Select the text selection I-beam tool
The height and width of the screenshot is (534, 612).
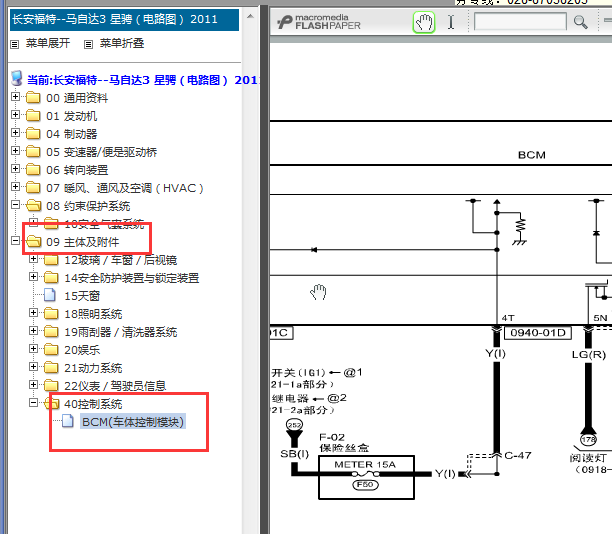451,22
